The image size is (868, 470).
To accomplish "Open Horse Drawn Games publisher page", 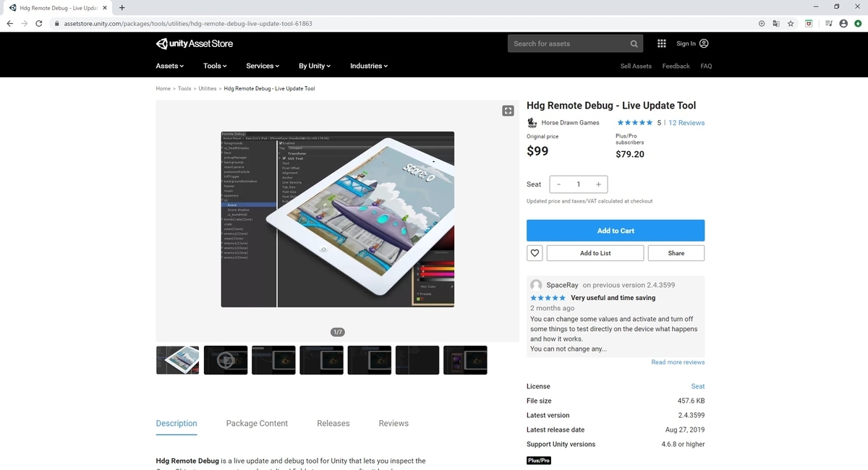I will coord(570,123).
